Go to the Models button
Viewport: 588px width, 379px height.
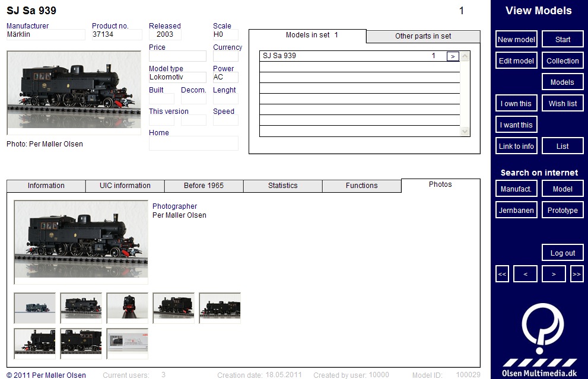562,82
